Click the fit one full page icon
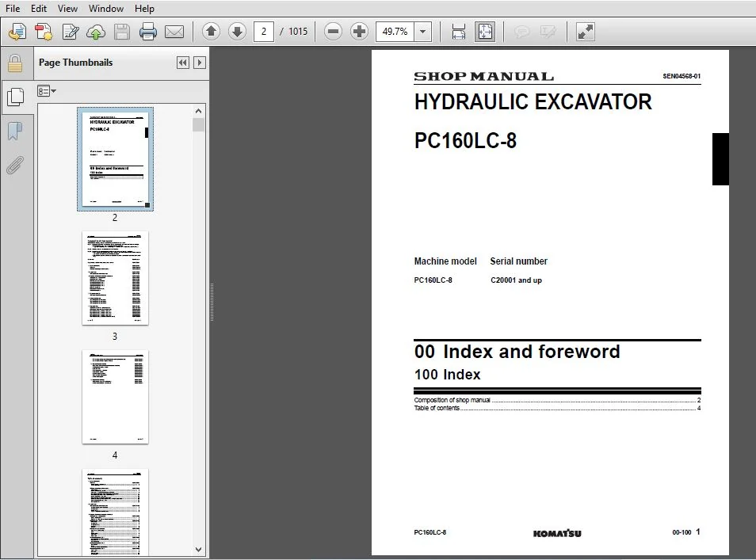Viewport: 756px width, 560px height. coord(485,32)
